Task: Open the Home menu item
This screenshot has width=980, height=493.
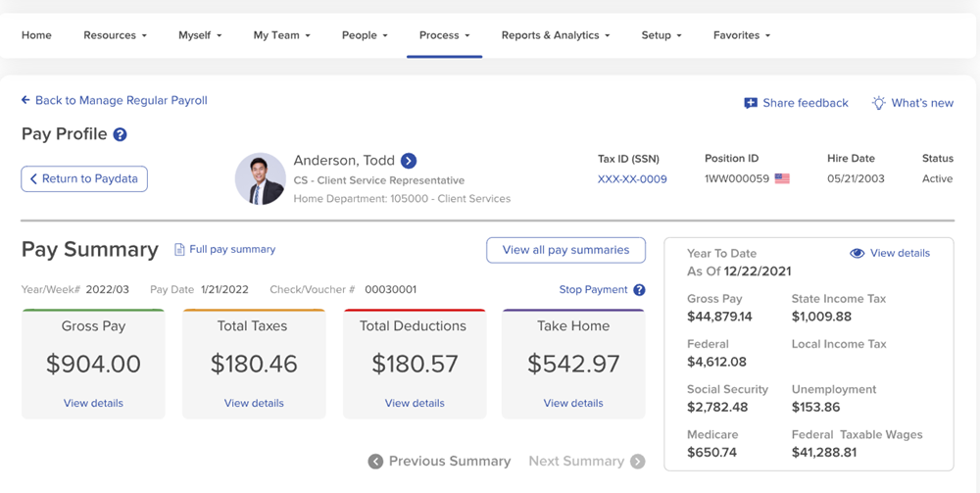Action: pos(36,35)
